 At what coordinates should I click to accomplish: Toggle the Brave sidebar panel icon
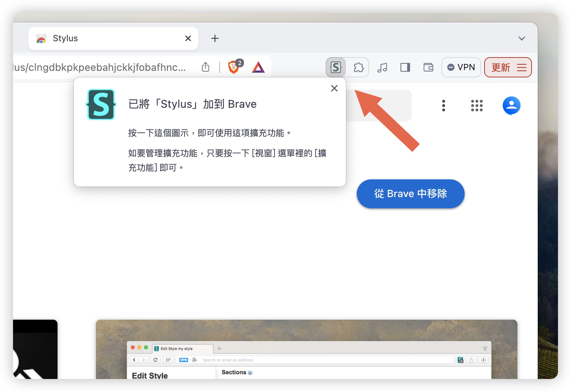405,67
